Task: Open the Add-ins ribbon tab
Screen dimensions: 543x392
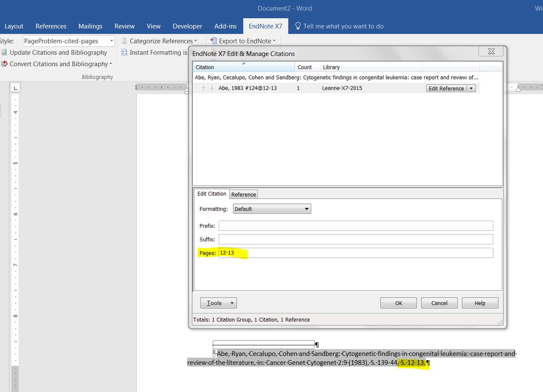Action: tap(225, 26)
